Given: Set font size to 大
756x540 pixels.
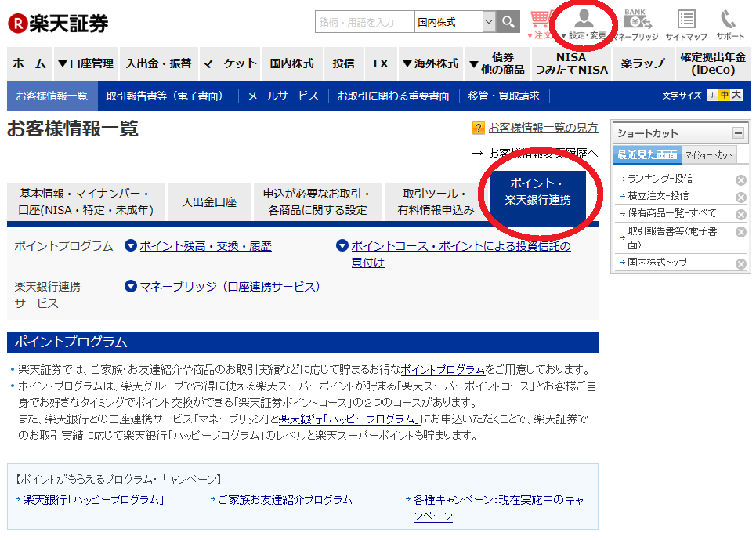Looking at the screenshot, I should [736, 96].
